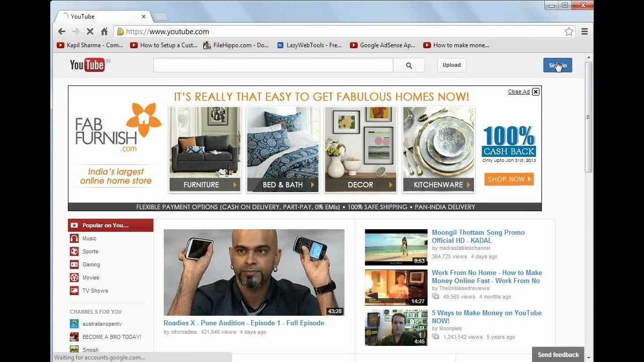This screenshot has height=362, width=644.
Task: Open mtvroadies uploader link
Action: (x=185, y=332)
